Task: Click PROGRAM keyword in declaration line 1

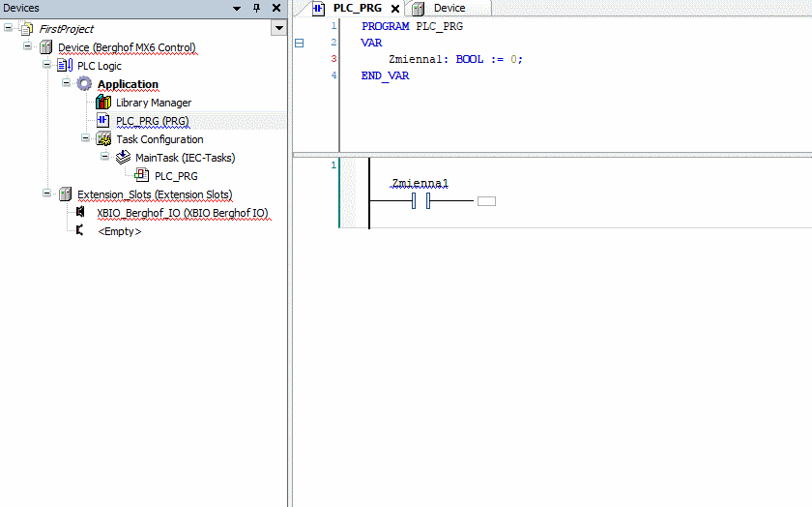Action: pyautogui.click(x=386, y=26)
